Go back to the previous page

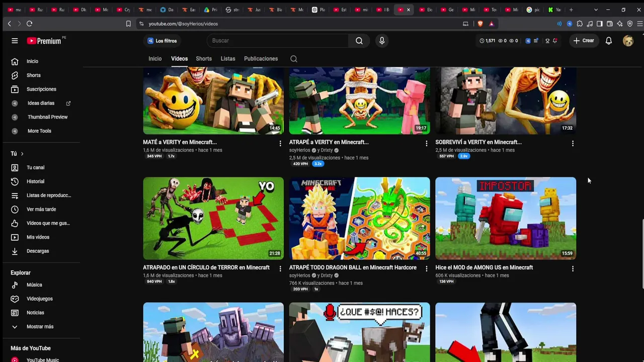coord(9,24)
